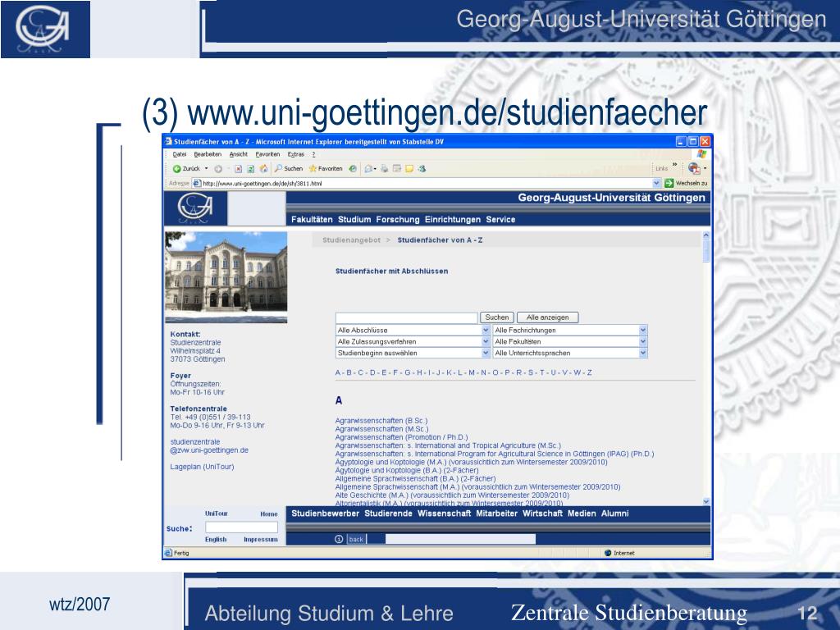
Task: Click the Home link above the Suche box
Action: click(x=269, y=514)
